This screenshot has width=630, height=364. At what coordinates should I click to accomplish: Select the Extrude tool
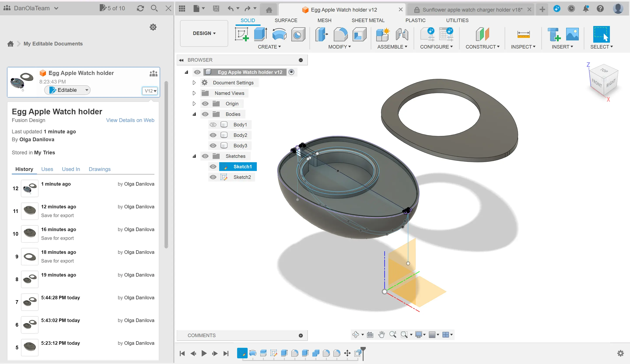260,35
